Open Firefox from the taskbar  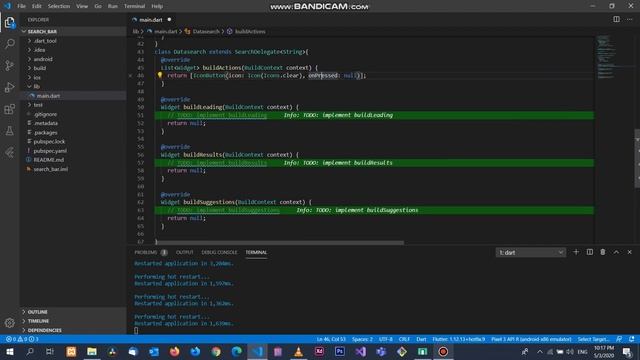tap(175, 351)
